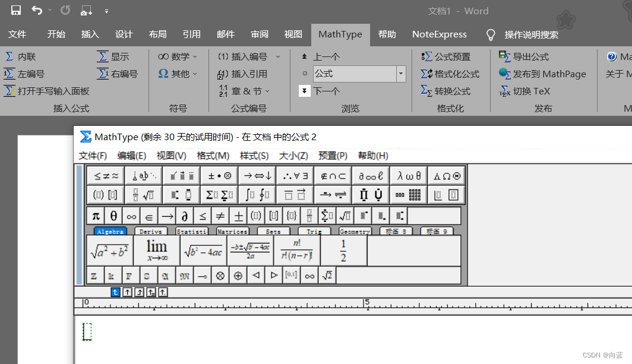
Task: Open the 插入编号 dropdown
Action: tap(278, 57)
